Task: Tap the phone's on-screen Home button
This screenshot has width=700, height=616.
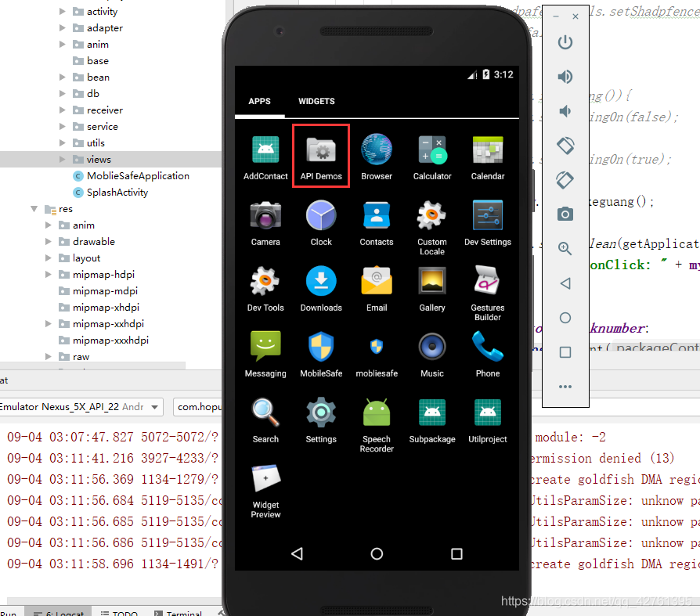Action: 377,554
